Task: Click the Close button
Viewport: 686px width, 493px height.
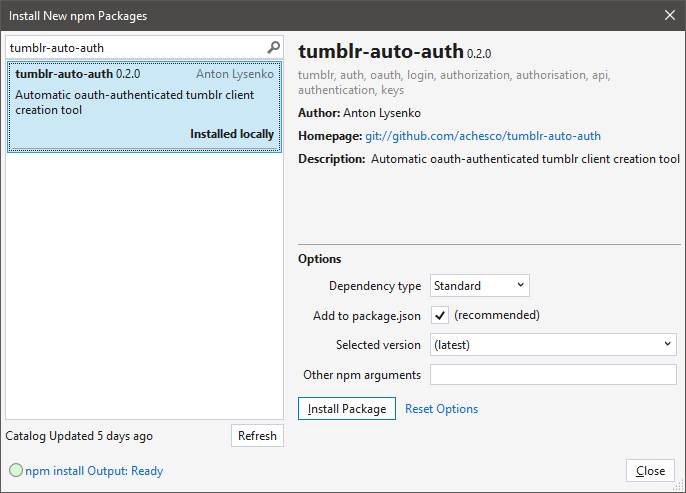Action: tap(650, 471)
